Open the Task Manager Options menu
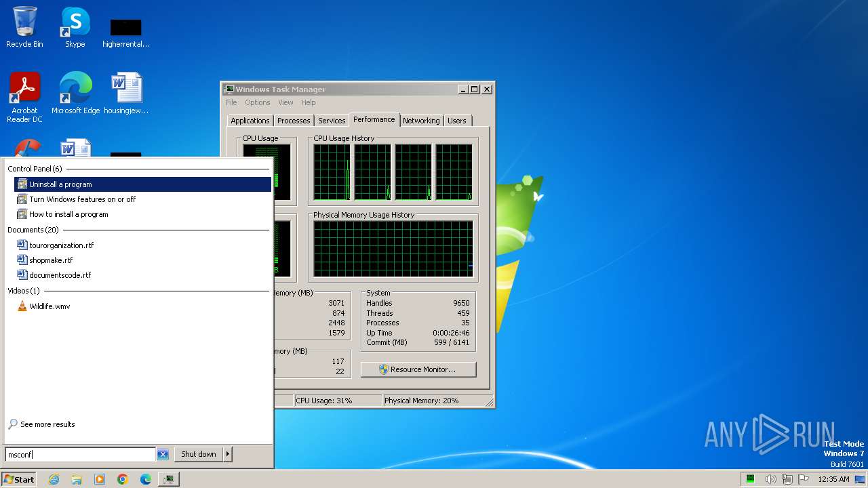Screen dimensions: 868x488 tap(258, 102)
